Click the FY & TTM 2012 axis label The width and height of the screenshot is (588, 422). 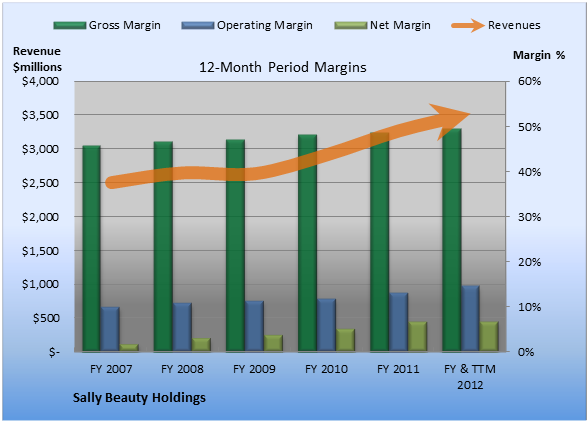point(470,377)
